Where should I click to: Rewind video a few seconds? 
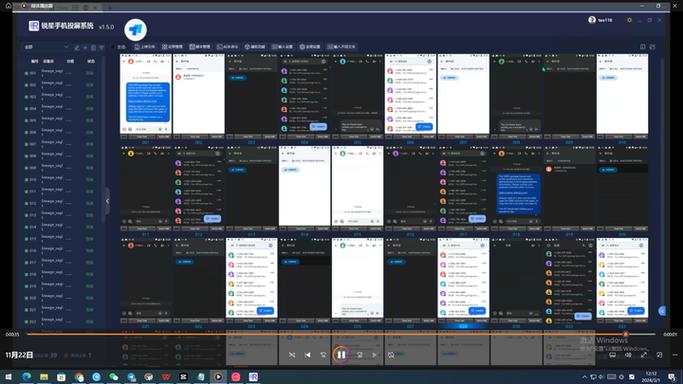(x=323, y=355)
